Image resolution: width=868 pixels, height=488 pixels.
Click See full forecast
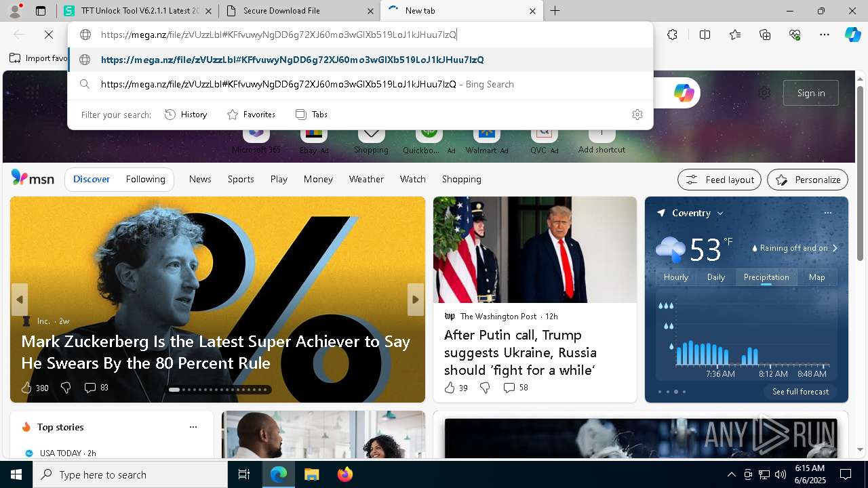pos(800,392)
